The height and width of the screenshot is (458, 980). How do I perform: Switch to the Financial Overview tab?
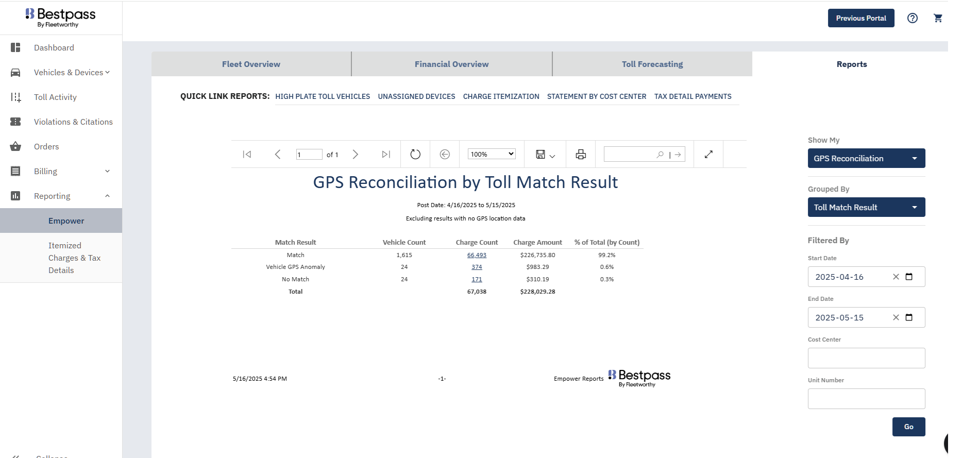(x=451, y=64)
